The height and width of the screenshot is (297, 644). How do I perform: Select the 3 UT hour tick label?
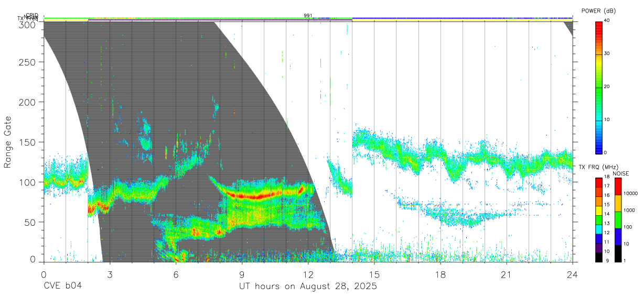(x=110, y=274)
